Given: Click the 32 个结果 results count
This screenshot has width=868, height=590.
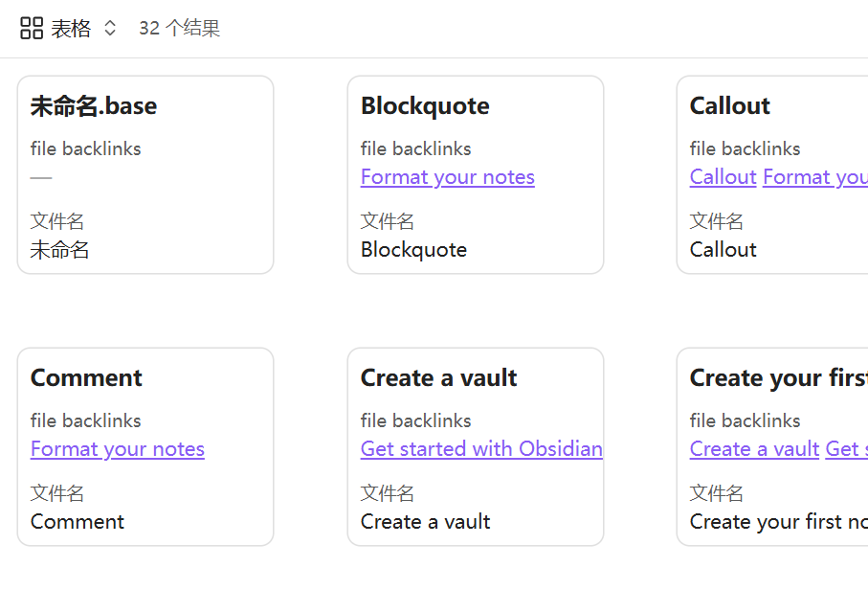Looking at the screenshot, I should 179,29.
